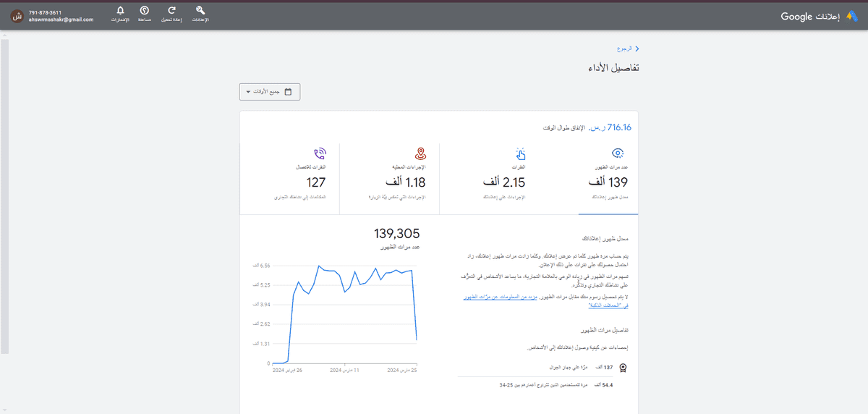Open the notifications bell icon
Screen dimensions: 868x414
pos(120,10)
